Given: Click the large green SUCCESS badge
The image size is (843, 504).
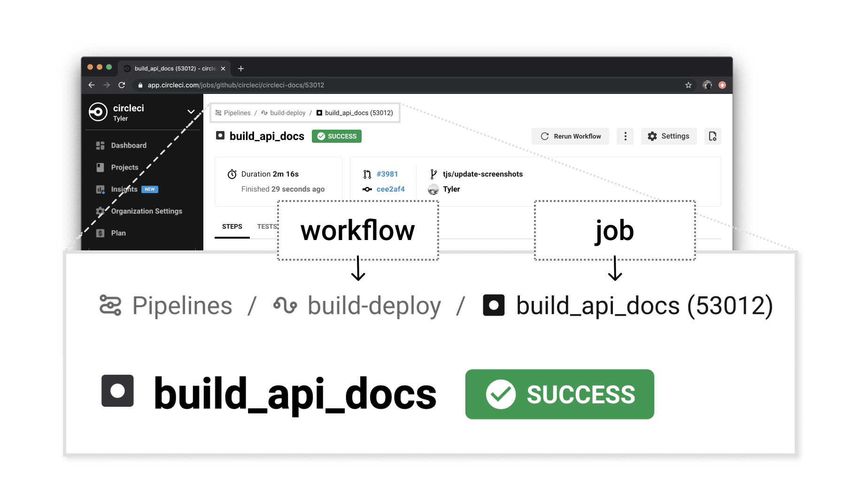Looking at the screenshot, I should 560,394.
